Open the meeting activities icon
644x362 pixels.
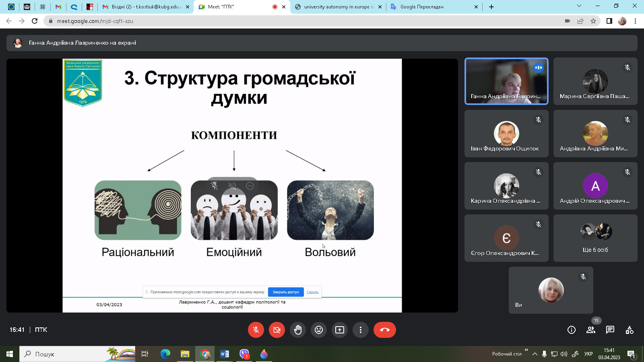pos(629,330)
